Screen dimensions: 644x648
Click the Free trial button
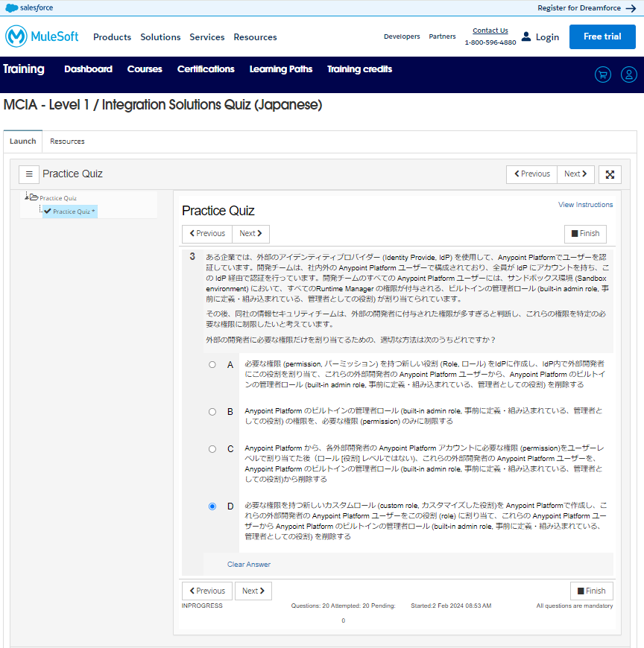coord(602,36)
